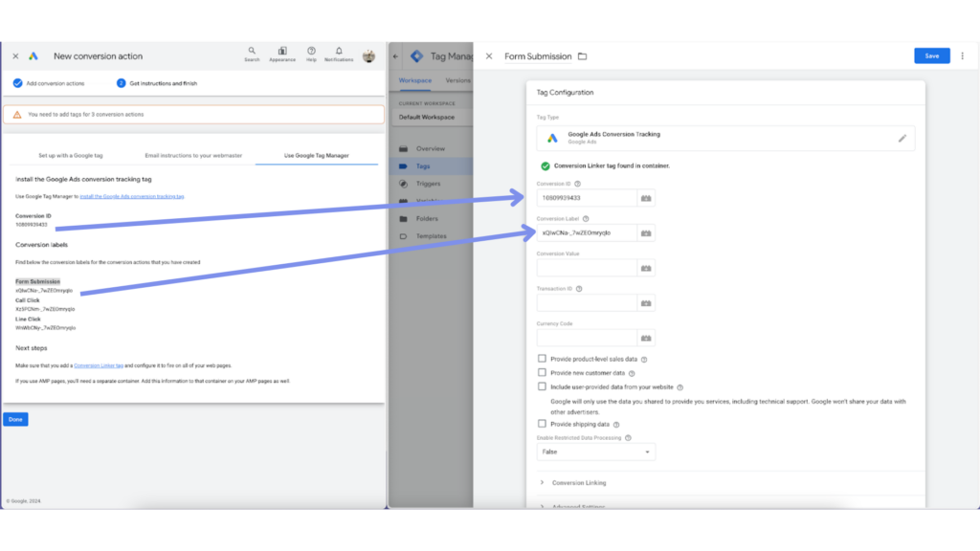Viewport: 980px width, 551px height.
Task: Click the Conversion Value input field
Action: click(587, 268)
